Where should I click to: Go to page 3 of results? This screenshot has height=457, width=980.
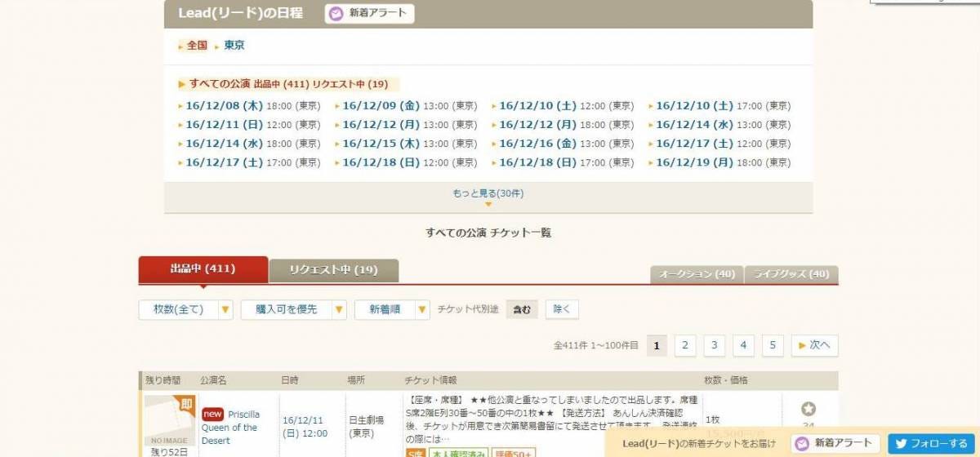click(715, 346)
